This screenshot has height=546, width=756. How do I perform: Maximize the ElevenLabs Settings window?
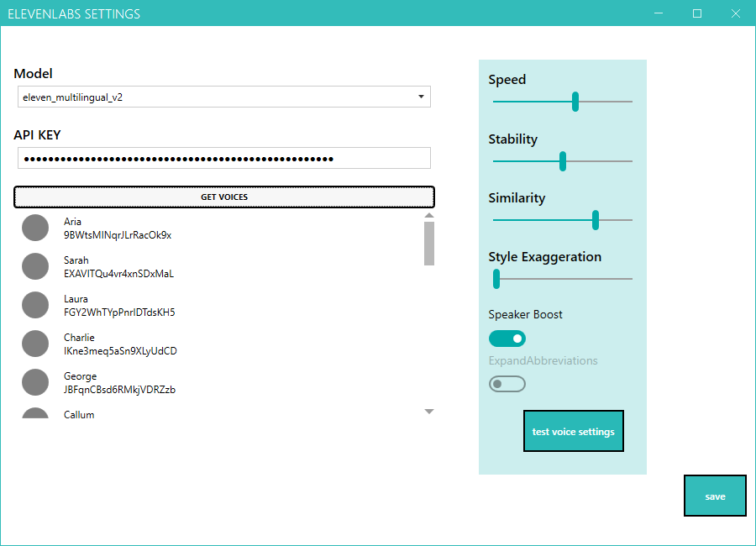[x=697, y=13]
